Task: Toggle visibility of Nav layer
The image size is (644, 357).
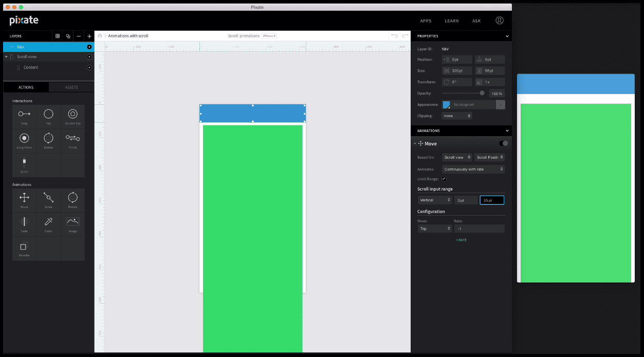Action: click(x=89, y=47)
